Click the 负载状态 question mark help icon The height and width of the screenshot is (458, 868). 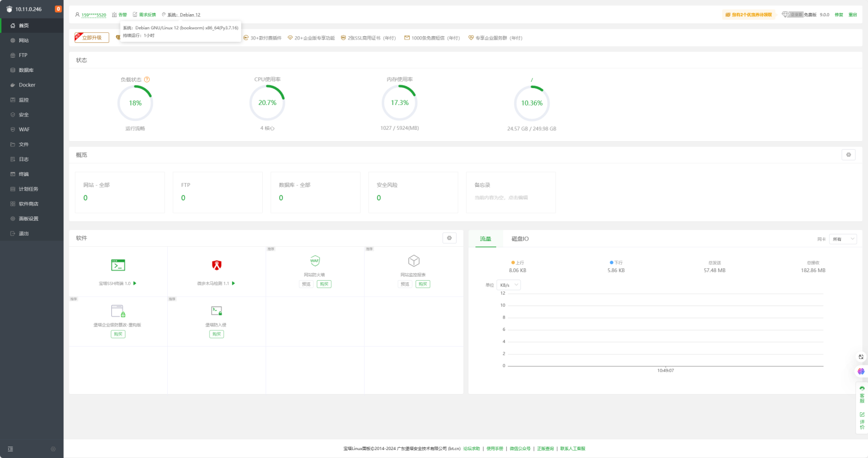[147, 80]
